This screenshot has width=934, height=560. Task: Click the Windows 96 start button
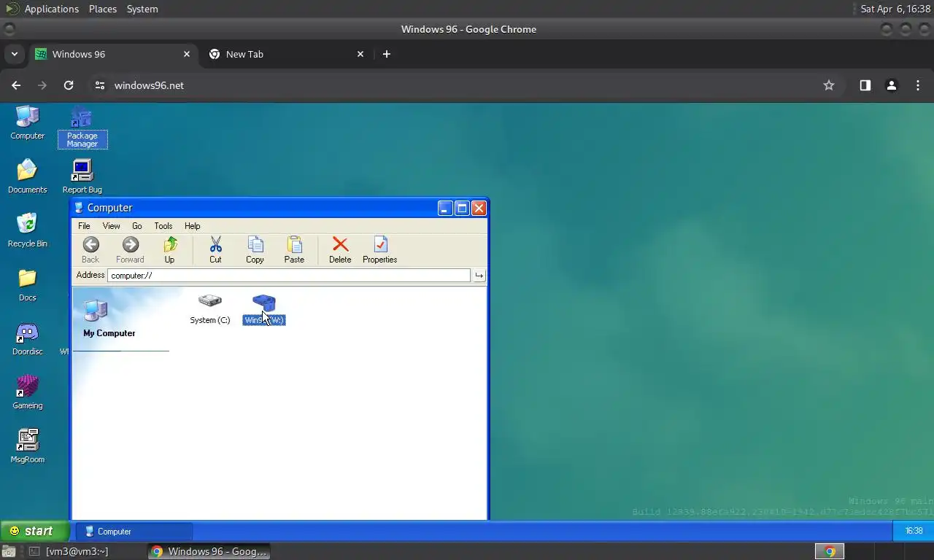35,531
